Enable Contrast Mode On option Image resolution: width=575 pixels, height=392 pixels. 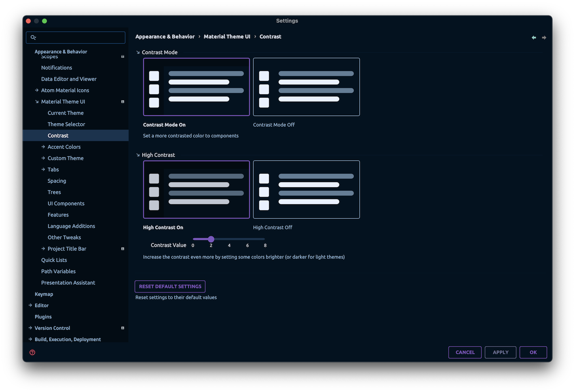coord(196,87)
